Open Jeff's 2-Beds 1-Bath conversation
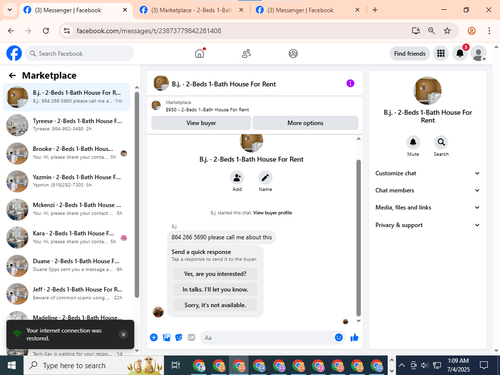 [x=67, y=294]
